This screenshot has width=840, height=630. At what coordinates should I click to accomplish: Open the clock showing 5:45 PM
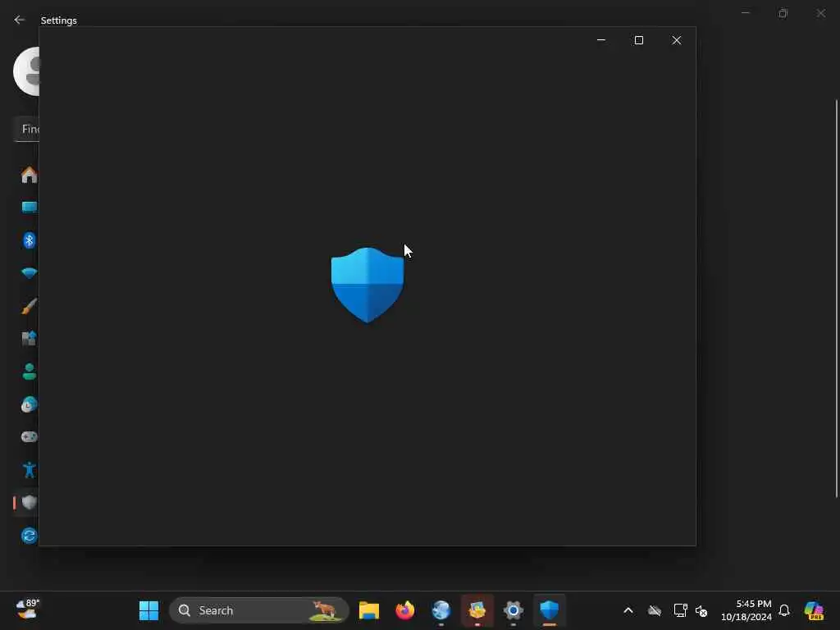[746, 610]
